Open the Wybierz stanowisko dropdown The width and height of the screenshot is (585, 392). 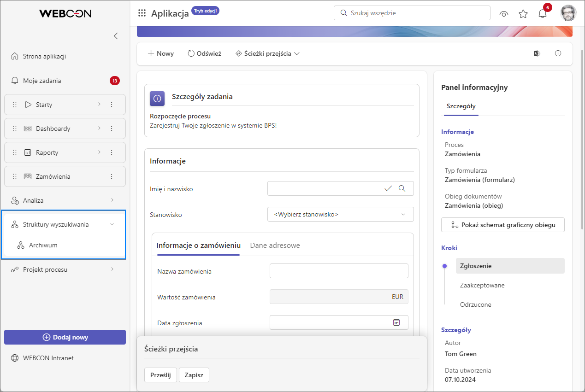pos(341,214)
